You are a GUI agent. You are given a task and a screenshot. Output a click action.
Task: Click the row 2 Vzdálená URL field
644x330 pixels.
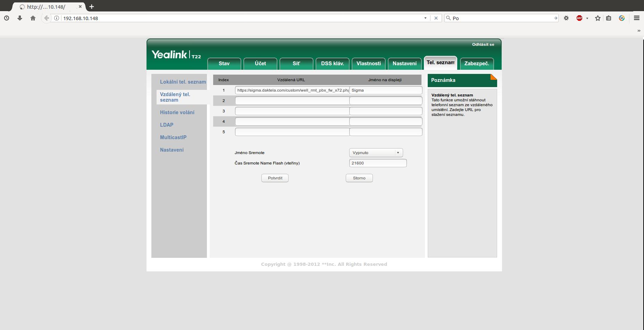[x=292, y=101]
